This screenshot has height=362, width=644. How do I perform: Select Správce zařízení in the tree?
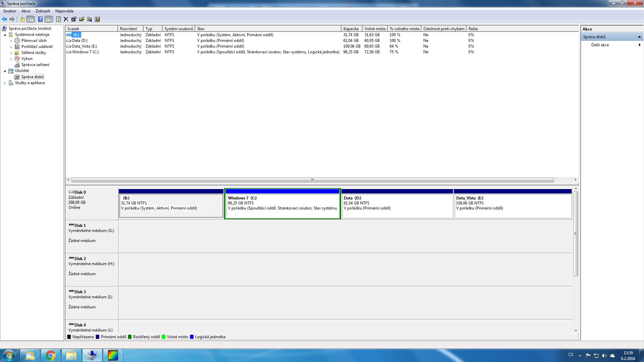[35, 65]
